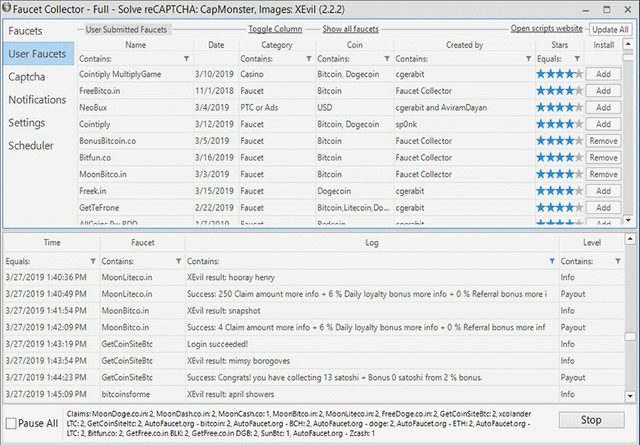Click star rating for Freek.in row

pos(560,191)
